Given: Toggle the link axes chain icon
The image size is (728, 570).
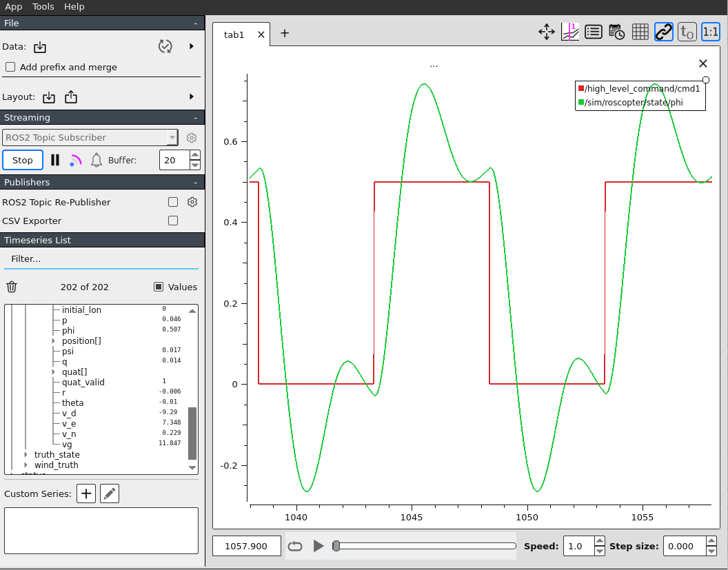Looking at the screenshot, I should click(663, 32).
